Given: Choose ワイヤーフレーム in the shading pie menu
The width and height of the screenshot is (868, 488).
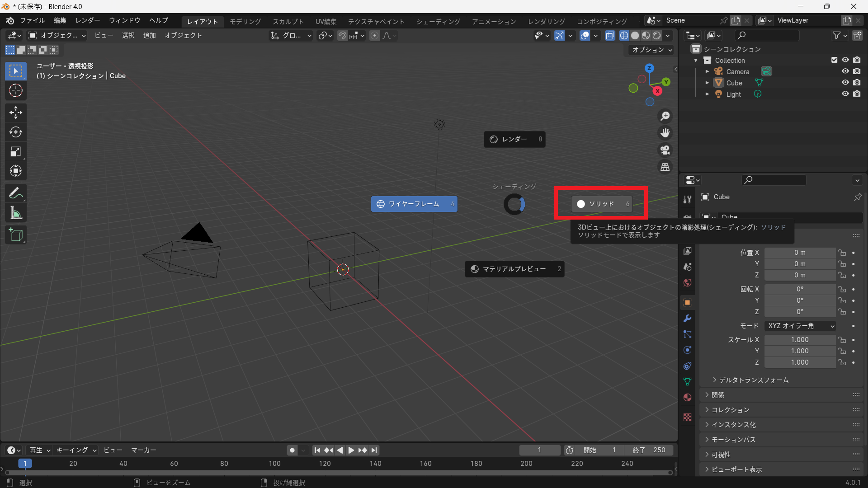Looking at the screenshot, I should pos(414,204).
